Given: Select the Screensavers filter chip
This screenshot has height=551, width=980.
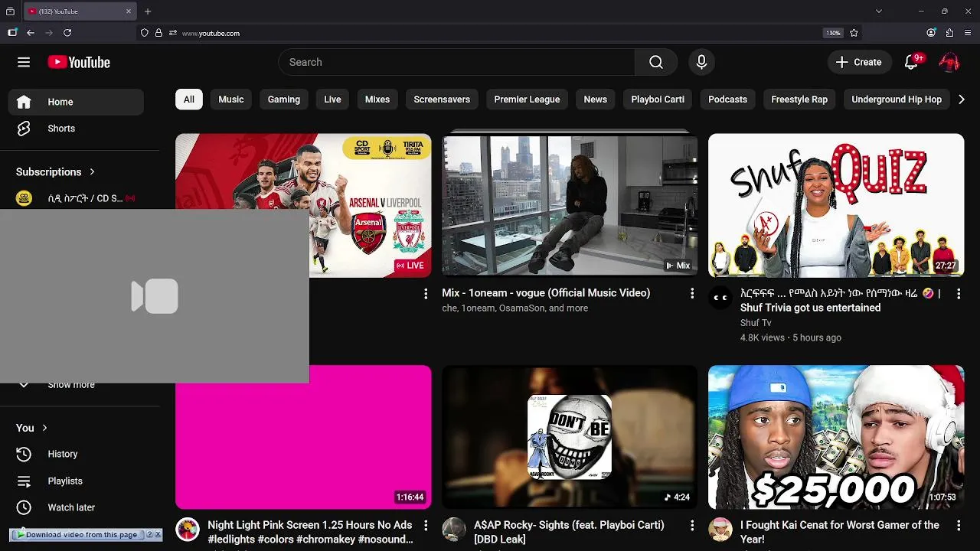Looking at the screenshot, I should 442,99.
